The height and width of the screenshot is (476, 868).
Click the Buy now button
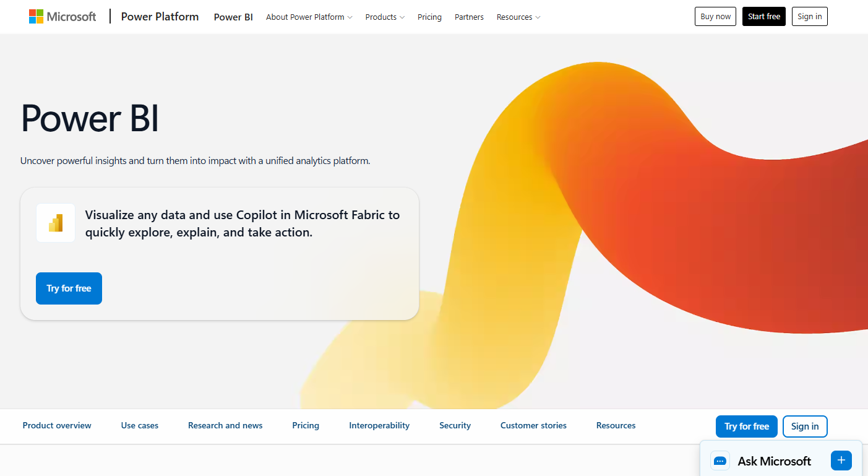pos(715,17)
